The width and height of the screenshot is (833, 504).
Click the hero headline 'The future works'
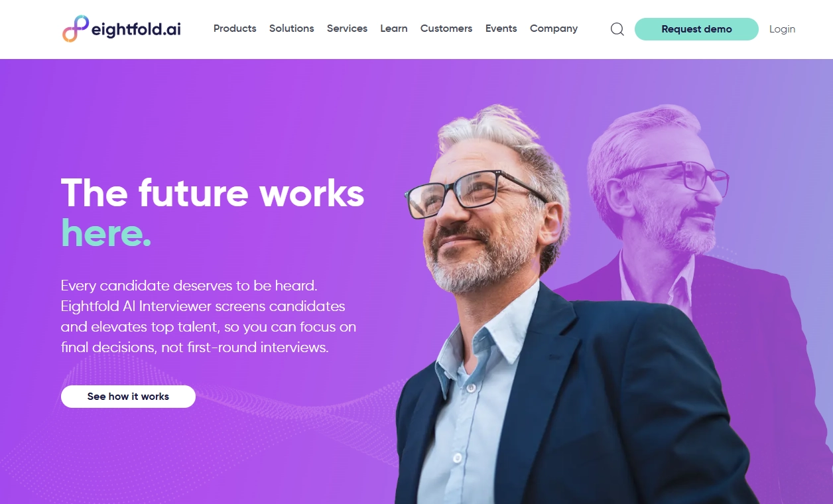[213, 193]
